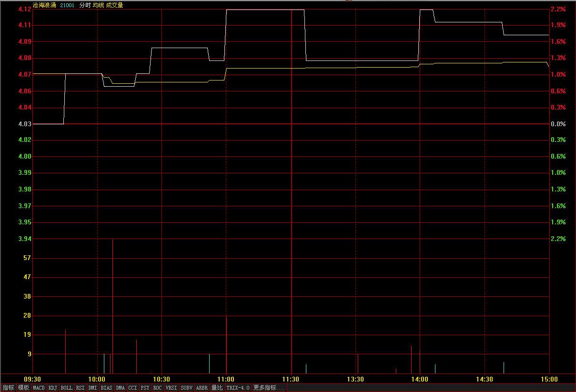Screen dimensions: 576x392
Task: Click the 成交量 volume legend label
Action: (x=114, y=5)
